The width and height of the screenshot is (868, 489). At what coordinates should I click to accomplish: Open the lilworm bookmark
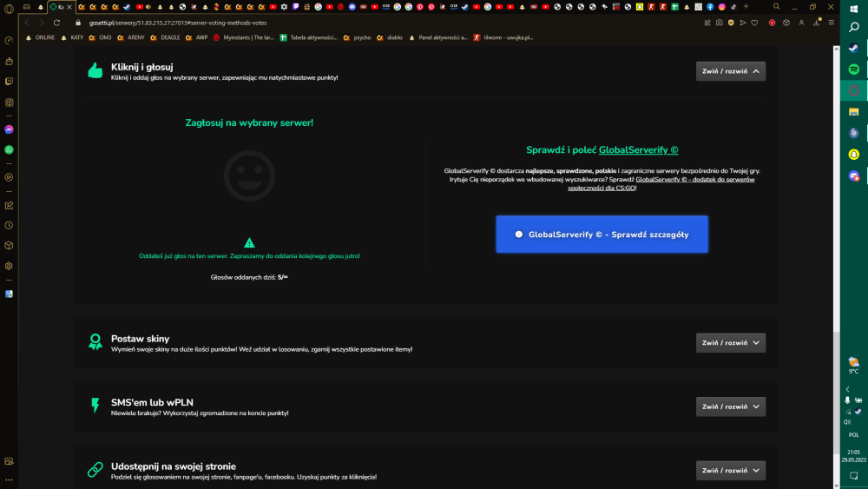click(x=503, y=37)
